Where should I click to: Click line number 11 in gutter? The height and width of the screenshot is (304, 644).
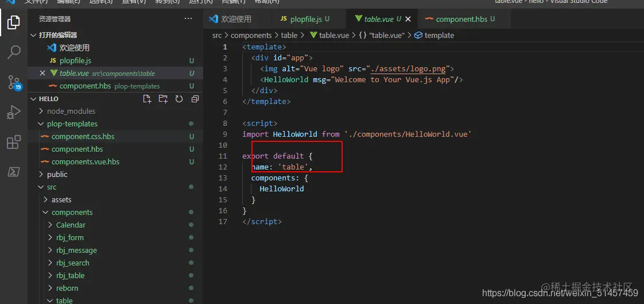(223, 156)
